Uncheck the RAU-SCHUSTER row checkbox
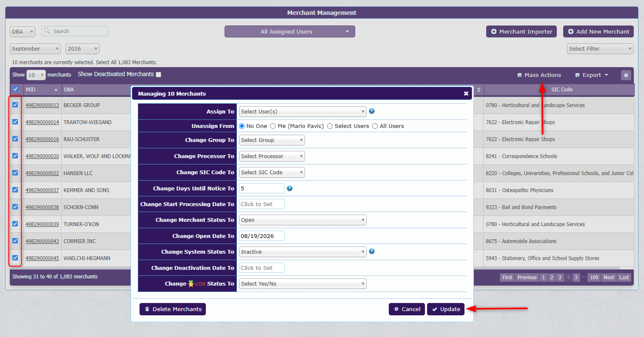The width and height of the screenshot is (644, 337). [15, 139]
